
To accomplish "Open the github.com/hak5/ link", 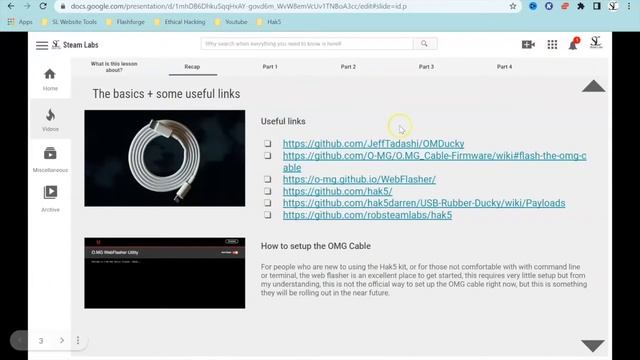I will [x=338, y=191].
